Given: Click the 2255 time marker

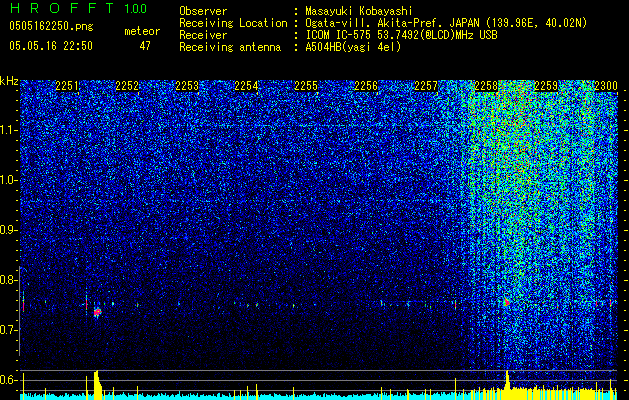Looking at the screenshot, I should pos(306,86).
